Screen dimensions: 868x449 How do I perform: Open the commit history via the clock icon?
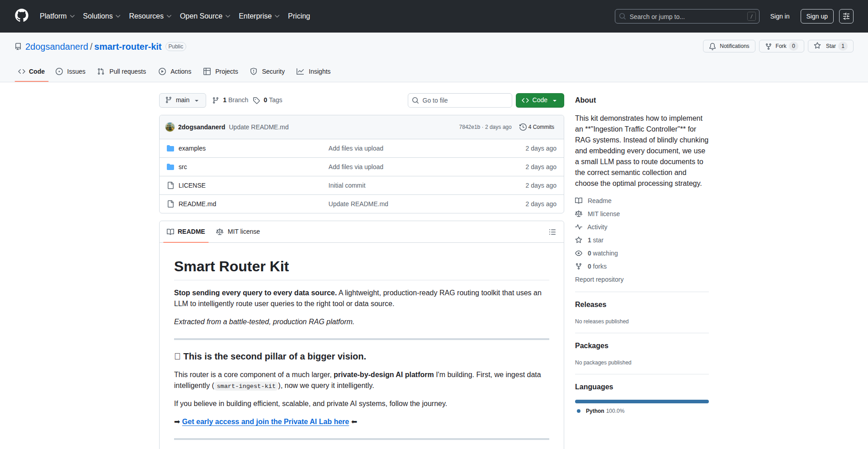pos(524,127)
